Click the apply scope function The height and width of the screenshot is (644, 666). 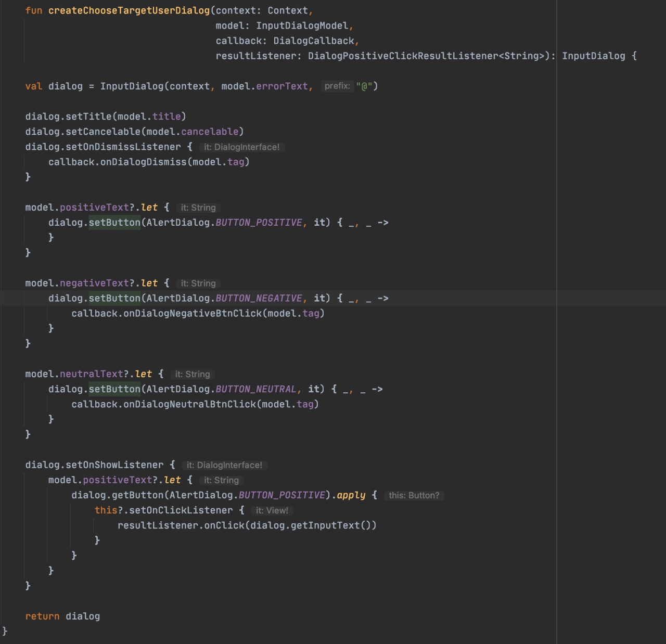[351, 495]
